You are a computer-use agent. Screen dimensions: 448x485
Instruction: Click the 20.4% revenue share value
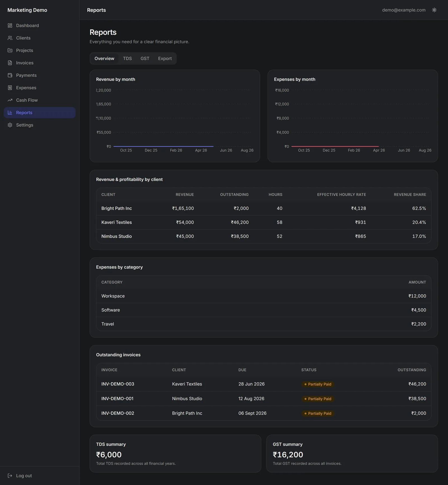pos(419,222)
